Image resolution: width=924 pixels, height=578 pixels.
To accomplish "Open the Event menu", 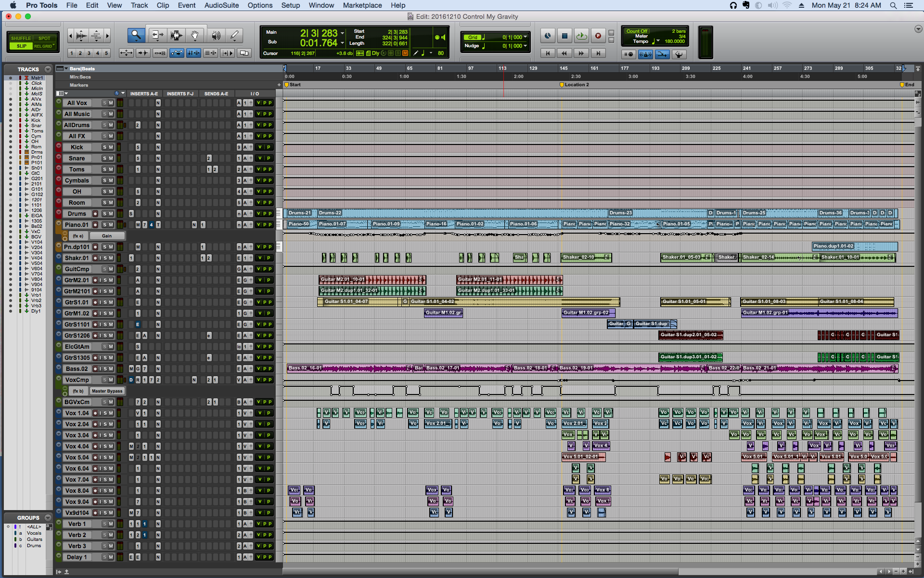I will (x=187, y=5).
